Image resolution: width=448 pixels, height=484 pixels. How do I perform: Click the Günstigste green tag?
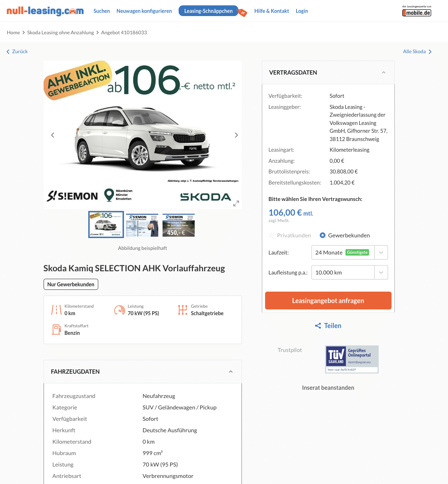[x=357, y=252]
